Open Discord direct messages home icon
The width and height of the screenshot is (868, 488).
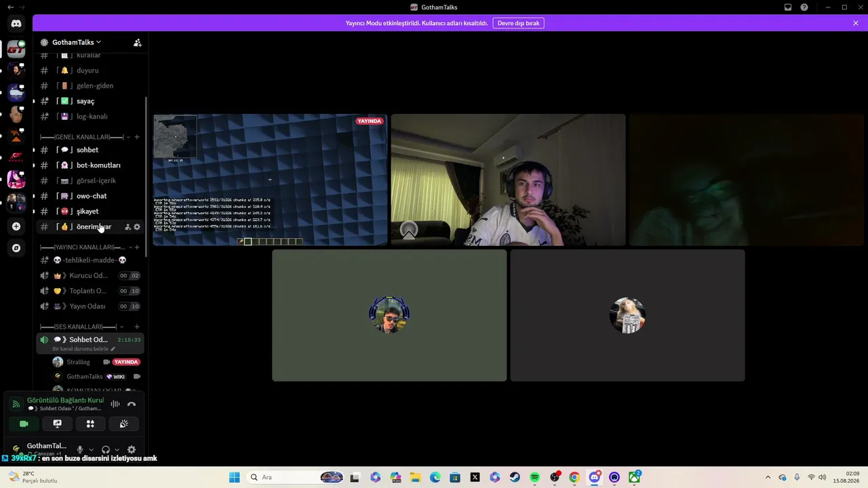(16, 24)
